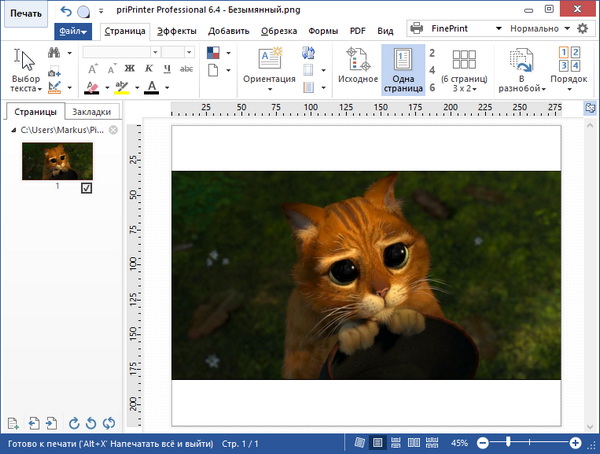Click the yellow highlighter tool icon

pos(122,88)
